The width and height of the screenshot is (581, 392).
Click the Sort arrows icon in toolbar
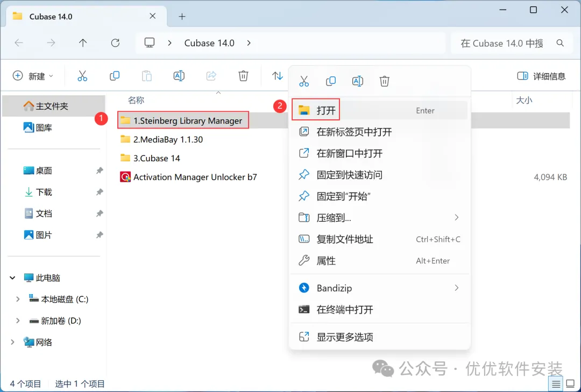[x=277, y=76]
